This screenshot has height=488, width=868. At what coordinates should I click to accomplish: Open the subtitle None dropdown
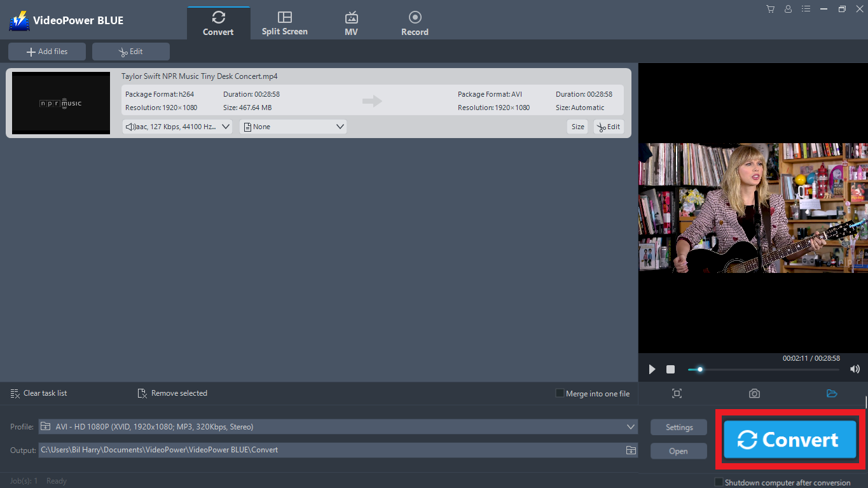(x=293, y=126)
